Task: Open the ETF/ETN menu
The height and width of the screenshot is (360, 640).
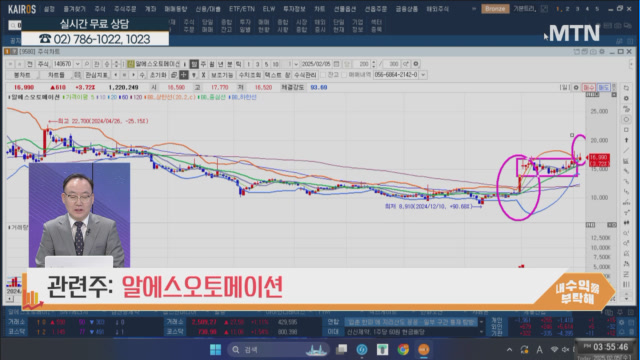Action: (x=242, y=9)
